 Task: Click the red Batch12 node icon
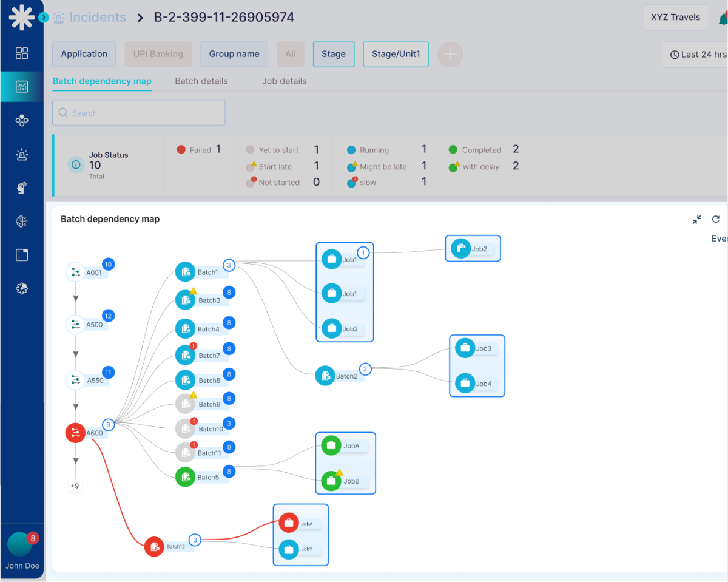pos(155,546)
